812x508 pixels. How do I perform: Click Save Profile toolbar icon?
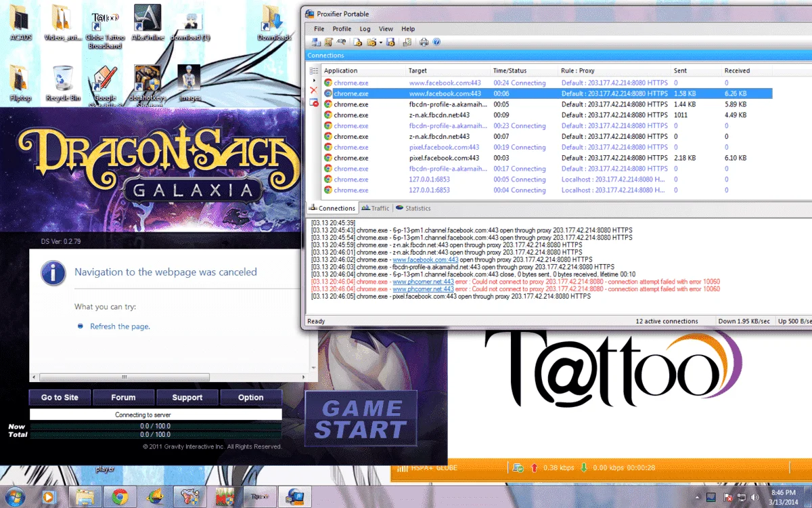point(390,42)
